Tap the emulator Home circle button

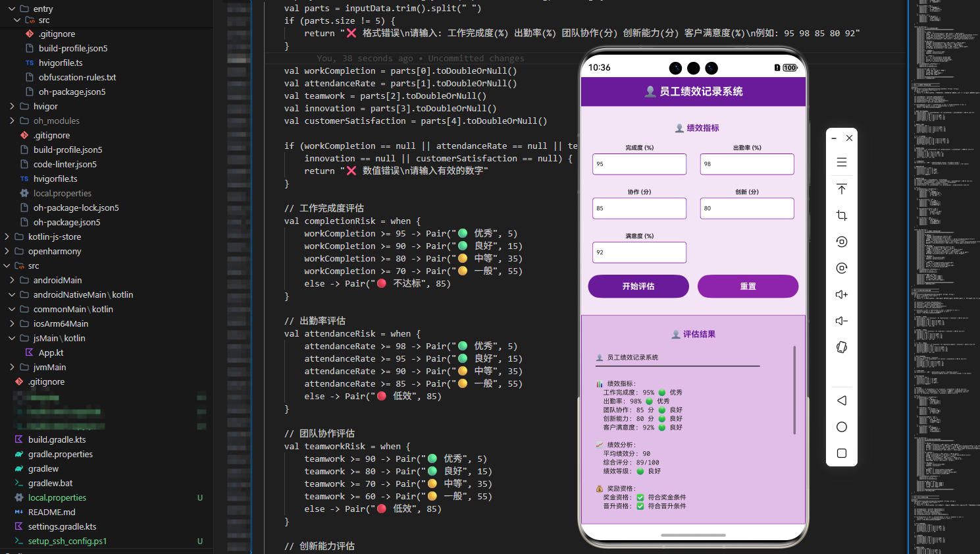(x=841, y=427)
